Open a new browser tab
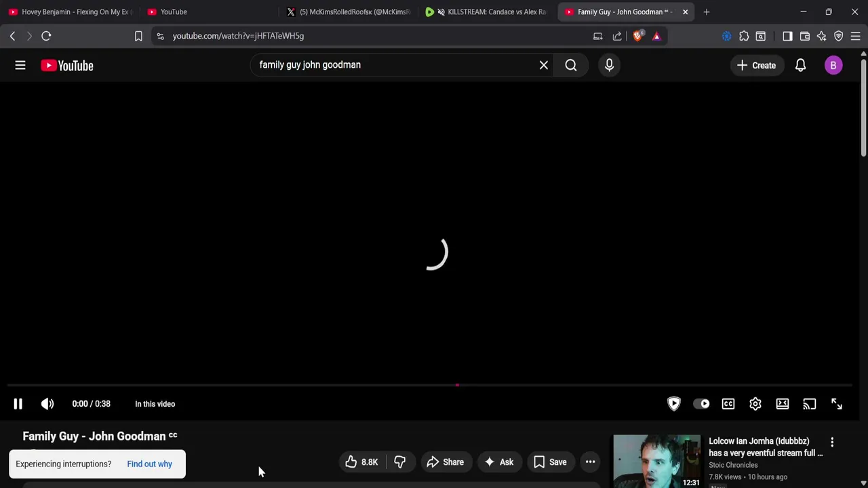 point(707,12)
